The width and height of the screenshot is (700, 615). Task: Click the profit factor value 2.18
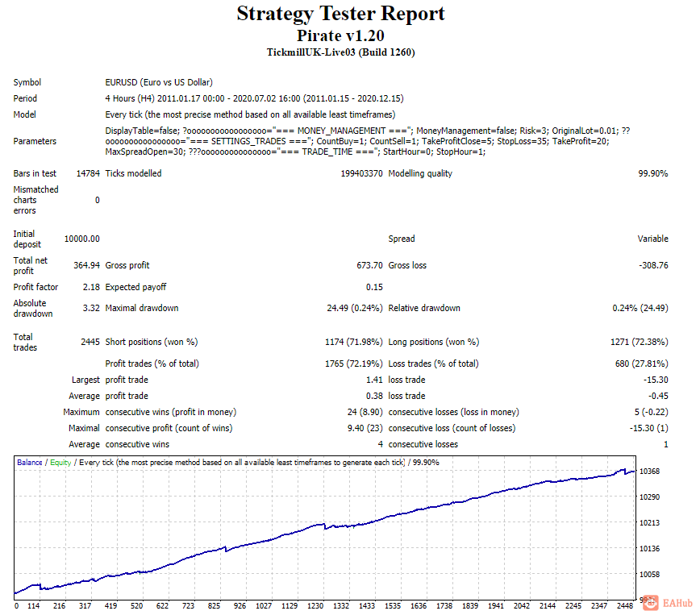click(91, 287)
